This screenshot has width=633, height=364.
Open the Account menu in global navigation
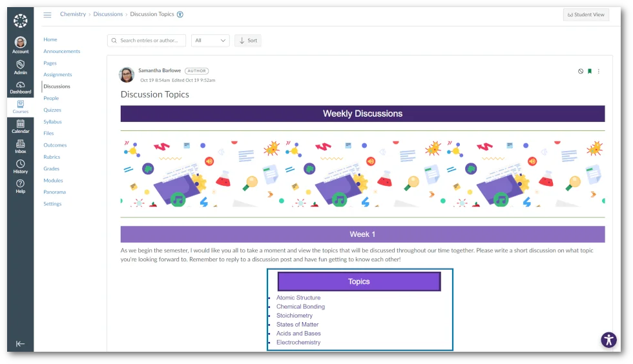tap(20, 45)
